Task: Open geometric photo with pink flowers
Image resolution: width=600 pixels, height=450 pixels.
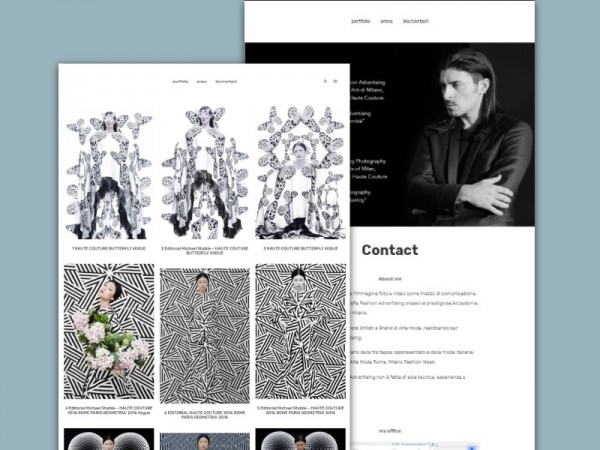Action: click(109, 331)
